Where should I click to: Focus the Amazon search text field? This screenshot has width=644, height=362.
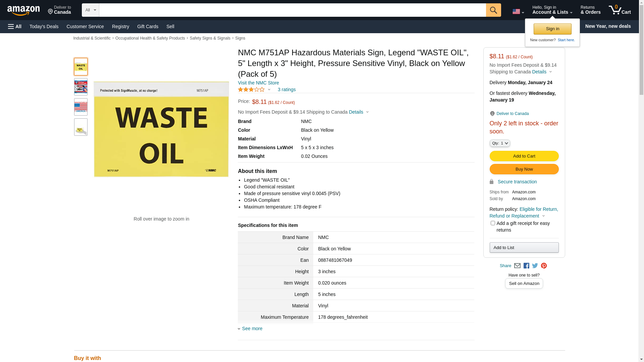(x=292, y=10)
